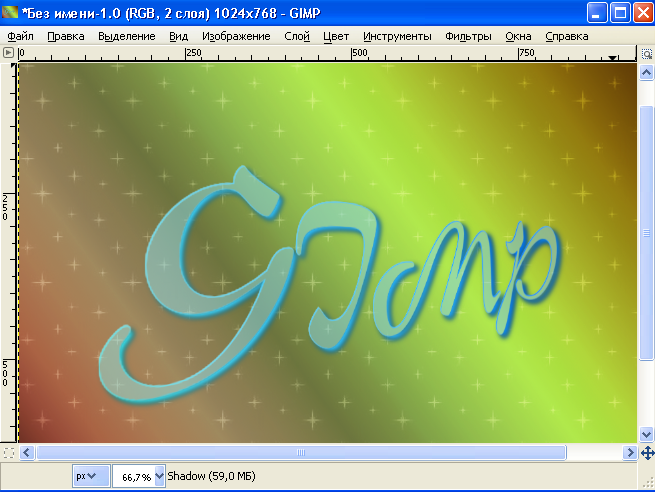This screenshot has width=655, height=492.
Task: Click the horizontal scrollbar thumb
Action: click(x=301, y=453)
